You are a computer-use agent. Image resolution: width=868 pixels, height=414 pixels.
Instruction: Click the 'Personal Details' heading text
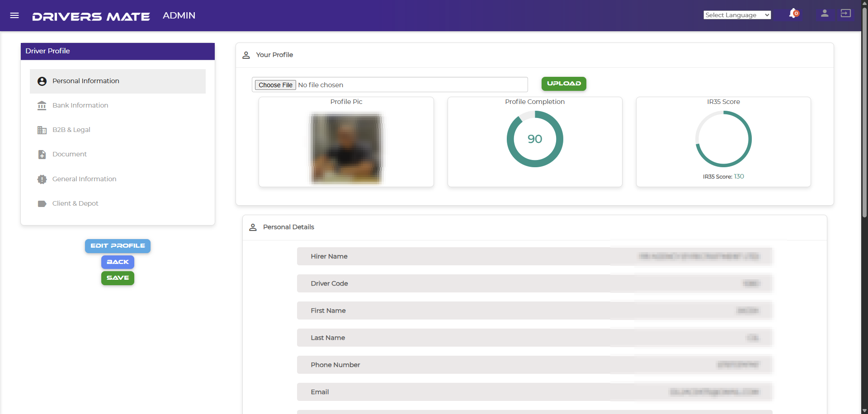point(288,227)
